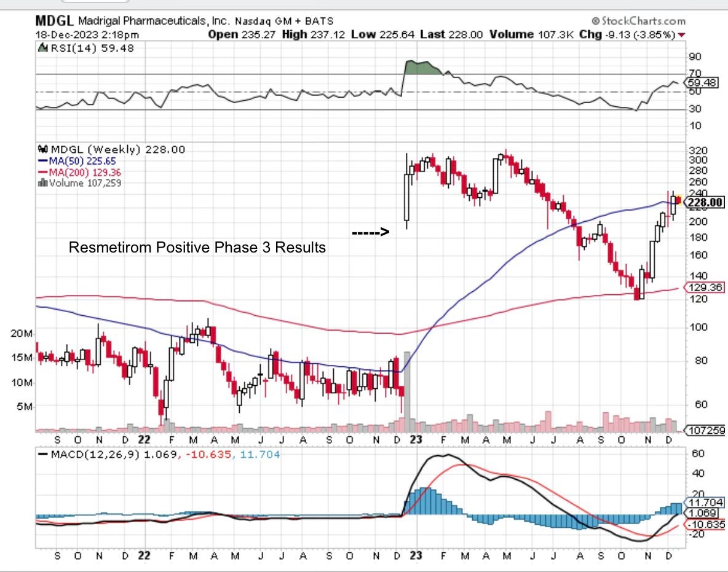Click the RSI indicator mountain icon
This screenshot has width=728, height=572.
click(42, 48)
